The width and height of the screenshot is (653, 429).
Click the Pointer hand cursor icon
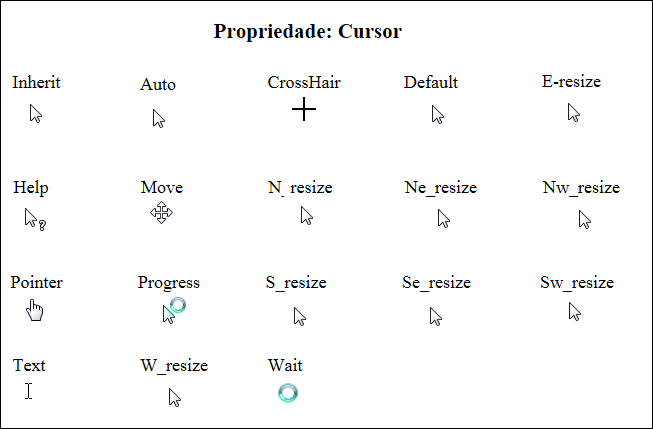[x=35, y=310]
